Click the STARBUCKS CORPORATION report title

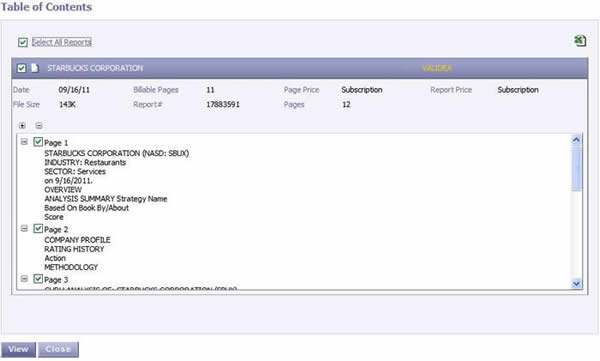(95, 68)
